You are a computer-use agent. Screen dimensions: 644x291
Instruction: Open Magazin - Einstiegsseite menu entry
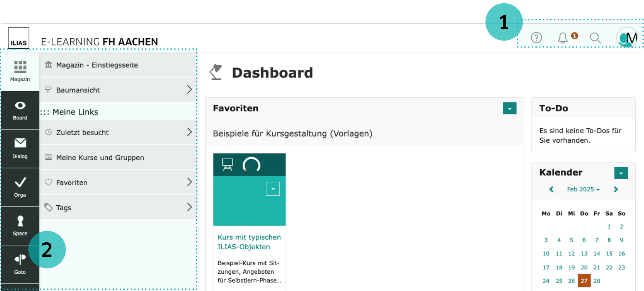[x=97, y=65]
